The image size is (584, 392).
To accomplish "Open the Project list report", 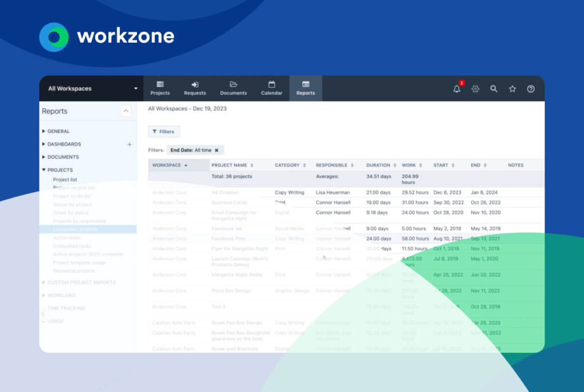I will click(x=65, y=179).
